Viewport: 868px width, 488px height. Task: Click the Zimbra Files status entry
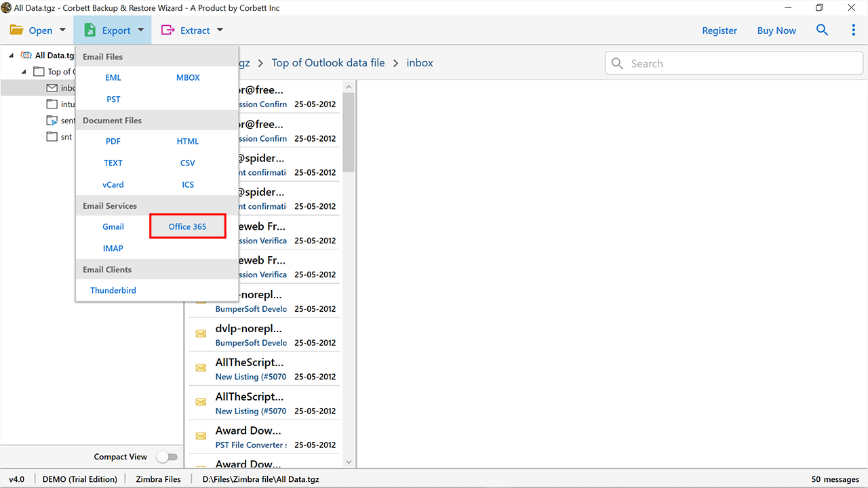click(x=158, y=479)
